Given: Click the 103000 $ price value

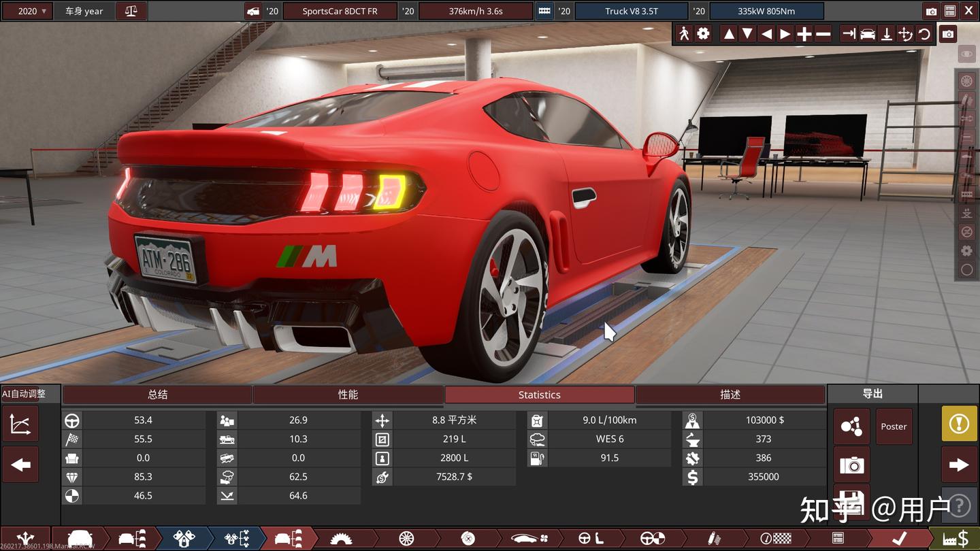Looking at the screenshot, I should click(764, 420).
